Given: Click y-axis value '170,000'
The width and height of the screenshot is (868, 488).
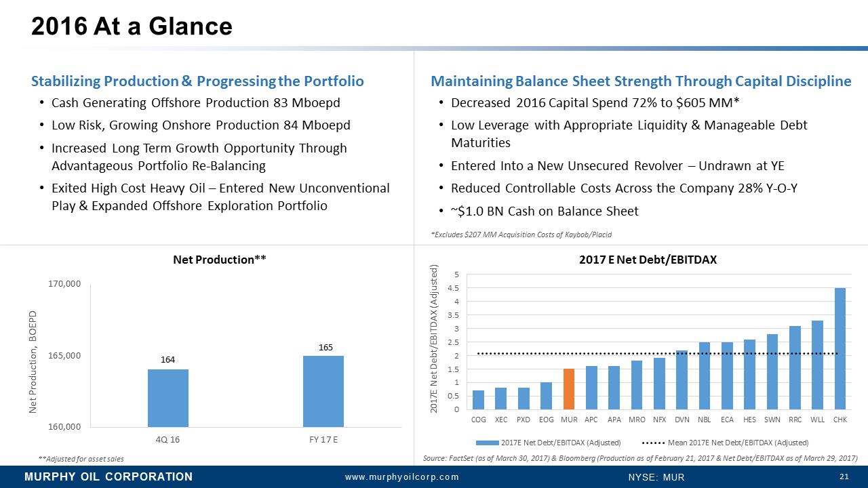Looking at the screenshot, I should (x=64, y=284).
